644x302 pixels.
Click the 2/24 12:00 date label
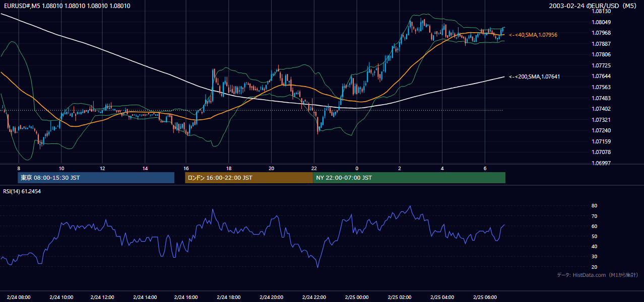(x=103, y=297)
